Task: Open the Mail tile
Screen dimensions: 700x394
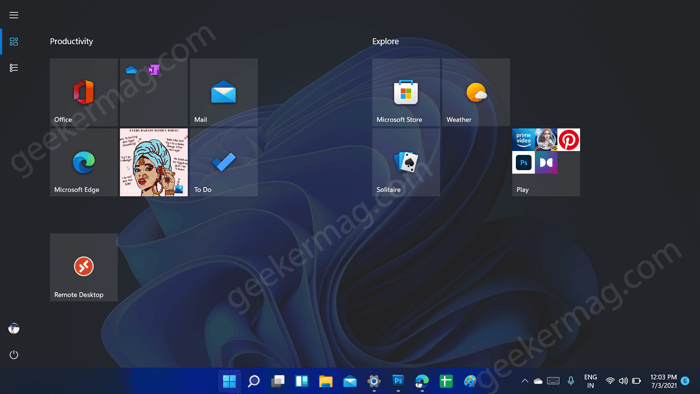Action: pos(224,92)
